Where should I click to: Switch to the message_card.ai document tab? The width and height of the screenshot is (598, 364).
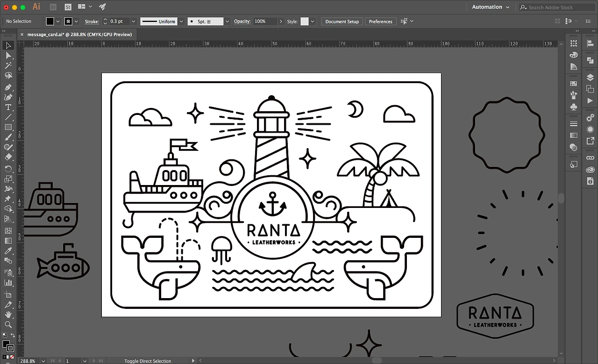79,35
